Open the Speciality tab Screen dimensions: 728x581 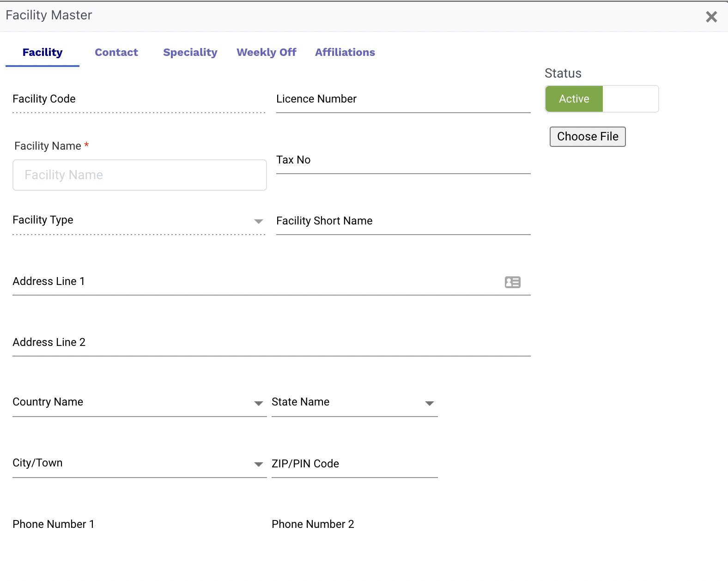(190, 53)
